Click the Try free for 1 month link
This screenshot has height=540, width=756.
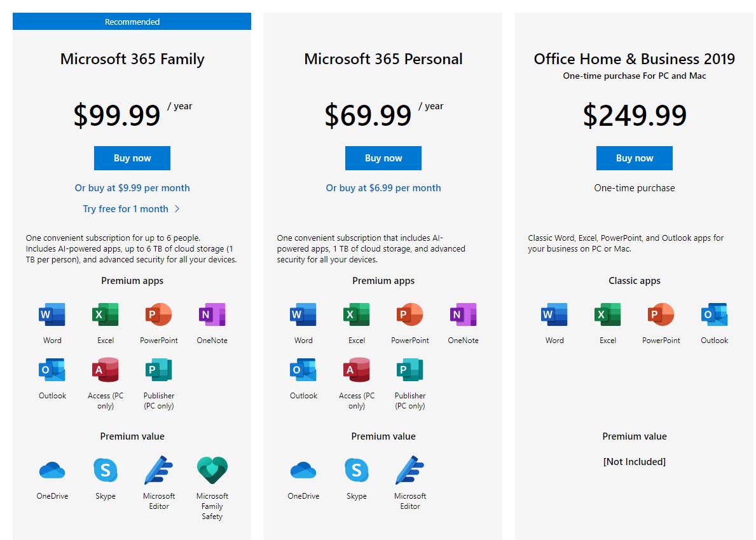click(125, 208)
